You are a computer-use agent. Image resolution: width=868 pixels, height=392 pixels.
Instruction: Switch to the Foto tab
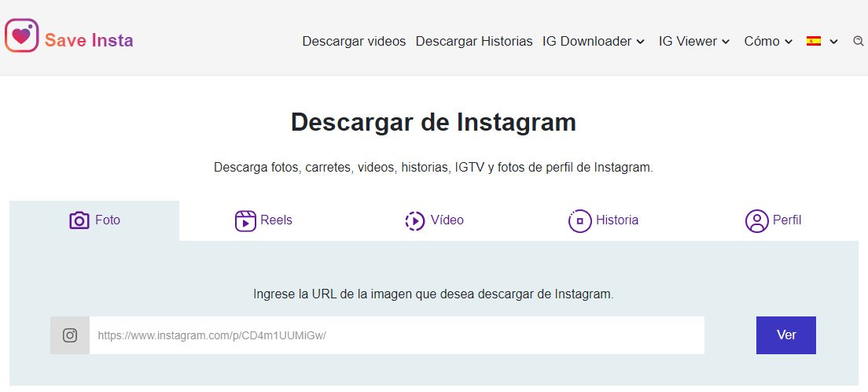[x=94, y=220]
